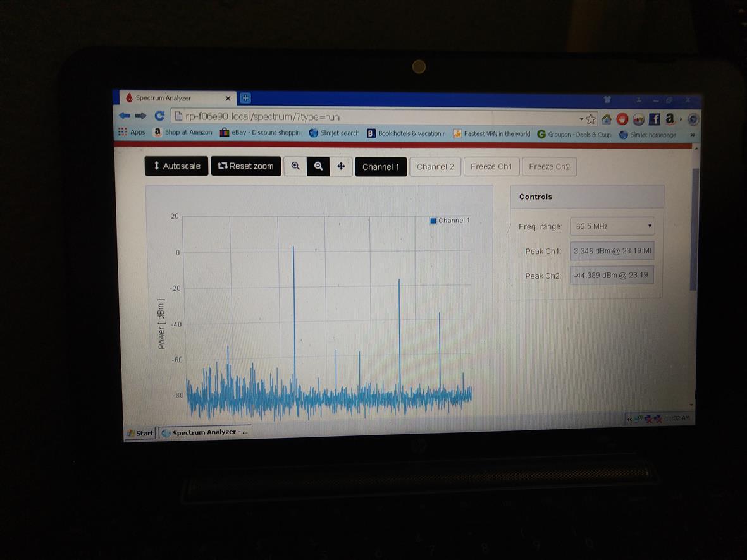Click the Controls panel header
Image resolution: width=747 pixels, height=560 pixels.
pyautogui.click(x=587, y=197)
